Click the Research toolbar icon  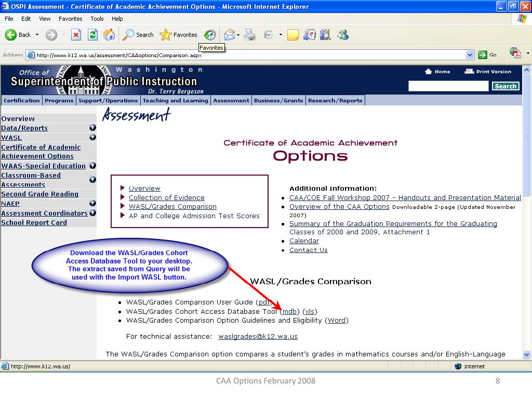310,35
